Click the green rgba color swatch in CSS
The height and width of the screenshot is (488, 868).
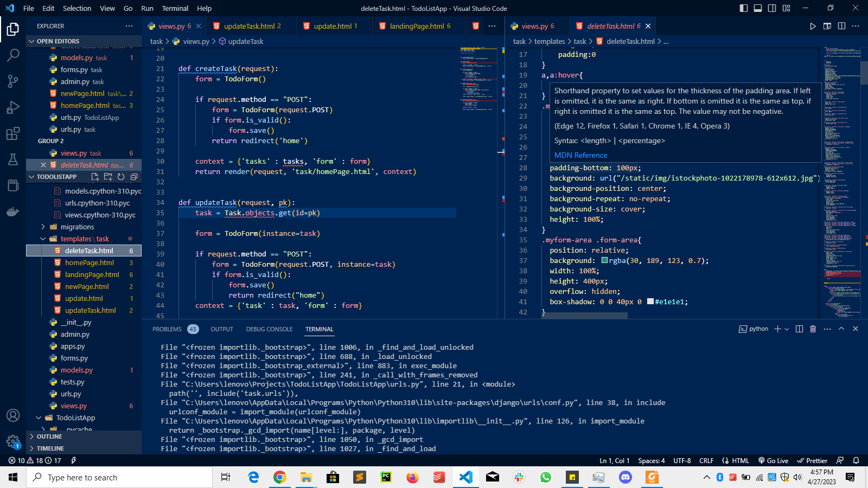coord(604,260)
